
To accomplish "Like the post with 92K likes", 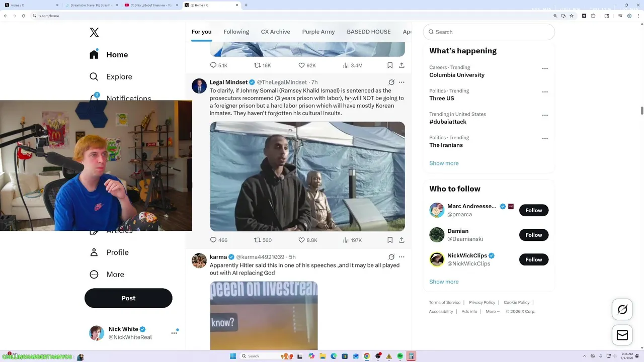I will pyautogui.click(x=307, y=65).
